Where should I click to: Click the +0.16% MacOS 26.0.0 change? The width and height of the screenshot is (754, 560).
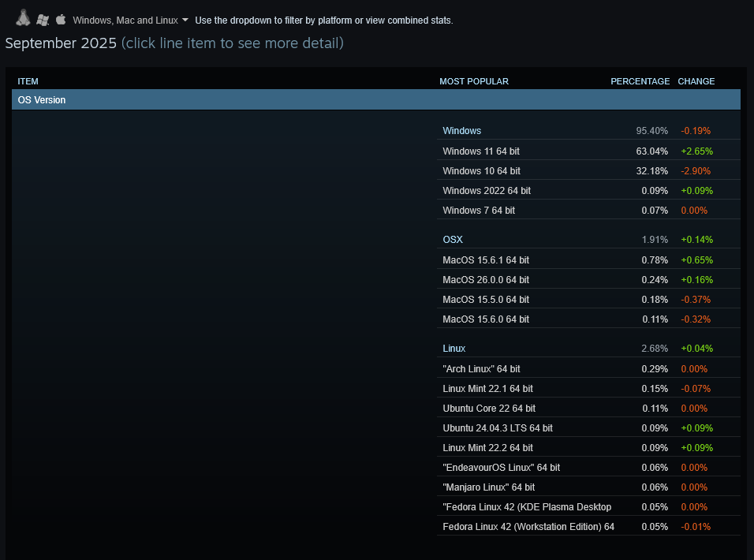coord(696,279)
